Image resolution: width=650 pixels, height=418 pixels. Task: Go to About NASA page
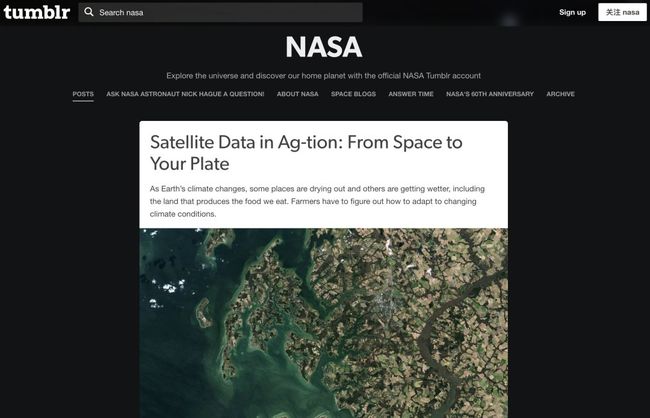pos(298,94)
